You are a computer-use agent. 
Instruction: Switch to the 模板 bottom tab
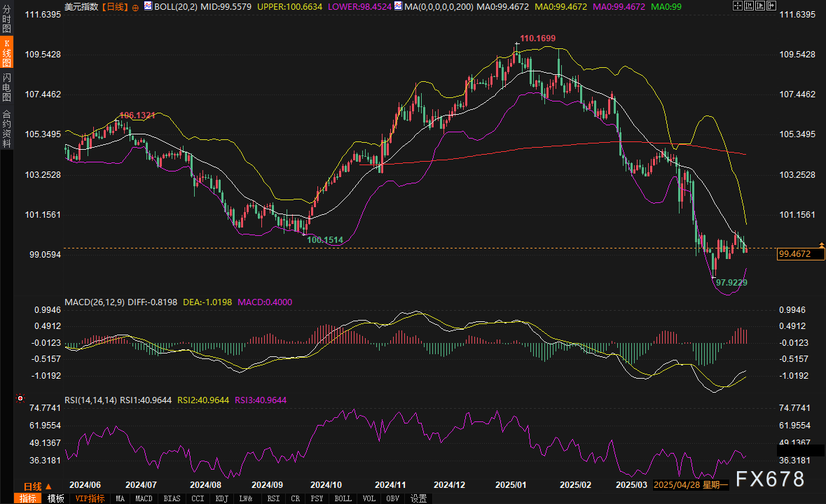pos(55,498)
